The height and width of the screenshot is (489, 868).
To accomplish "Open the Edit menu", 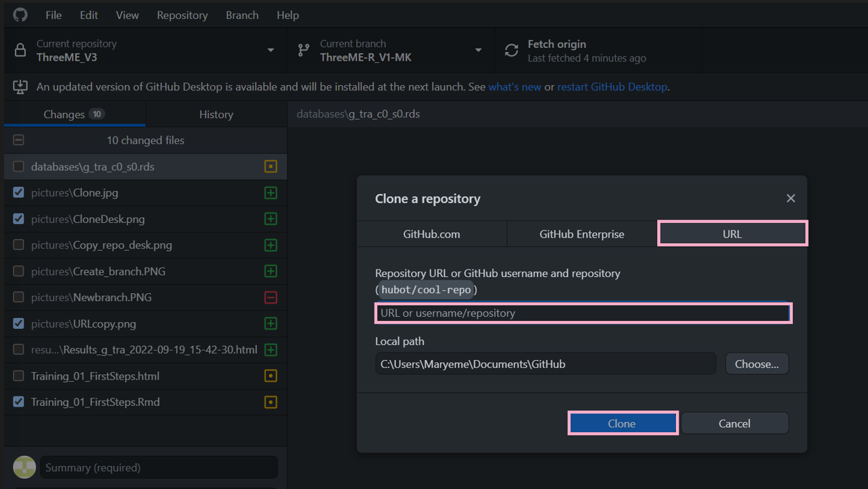I will point(89,15).
